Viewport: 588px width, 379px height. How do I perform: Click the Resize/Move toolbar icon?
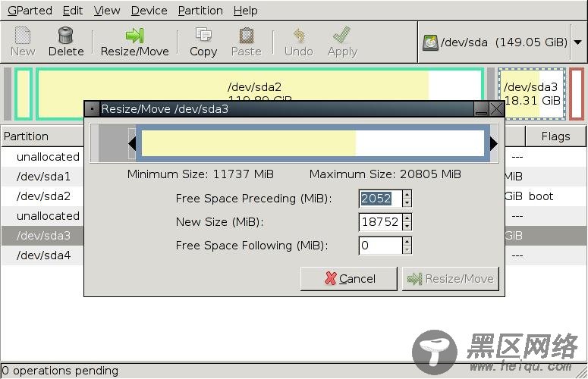click(134, 35)
